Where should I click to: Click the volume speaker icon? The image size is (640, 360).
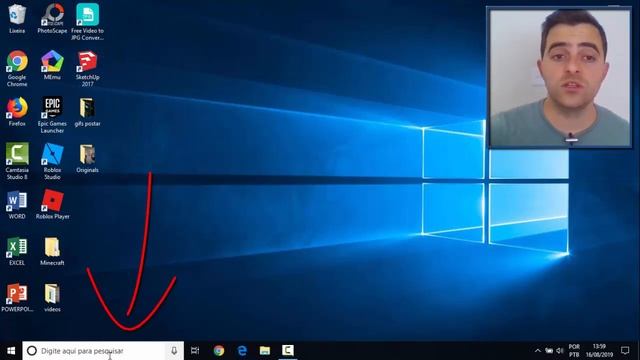pos(560,351)
